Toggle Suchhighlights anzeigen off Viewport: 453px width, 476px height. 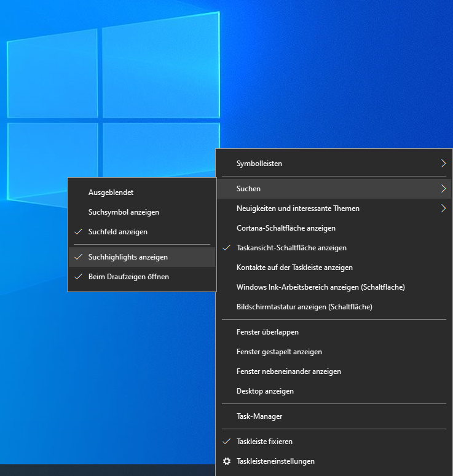[142, 257]
